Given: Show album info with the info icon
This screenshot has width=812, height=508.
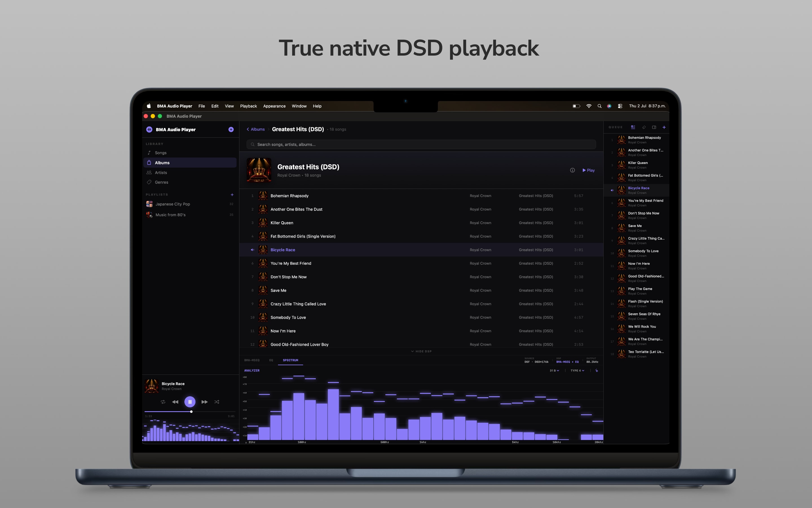Looking at the screenshot, I should (572, 170).
